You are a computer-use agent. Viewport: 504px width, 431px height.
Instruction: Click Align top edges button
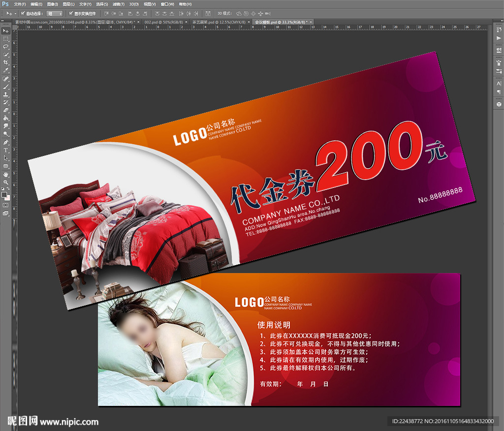106,13
